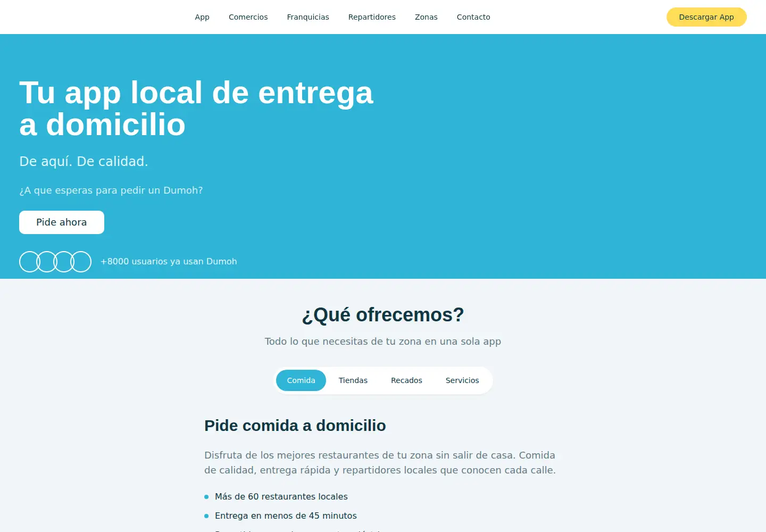Click the '¿Qué ofrecemos?' heading
This screenshot has height=532, width=766.
pyautogui.click(x=383, y=315)
